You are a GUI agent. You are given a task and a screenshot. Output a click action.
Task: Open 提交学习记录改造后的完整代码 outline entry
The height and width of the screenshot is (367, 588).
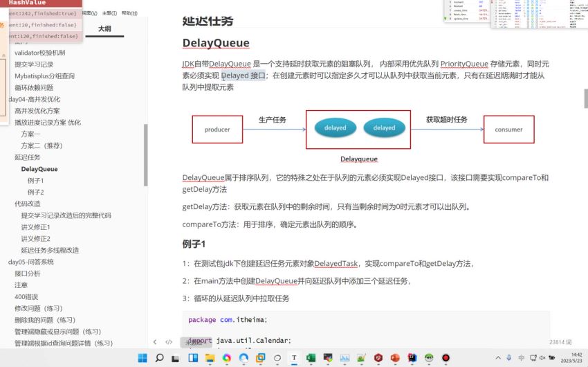pos(66,215)
